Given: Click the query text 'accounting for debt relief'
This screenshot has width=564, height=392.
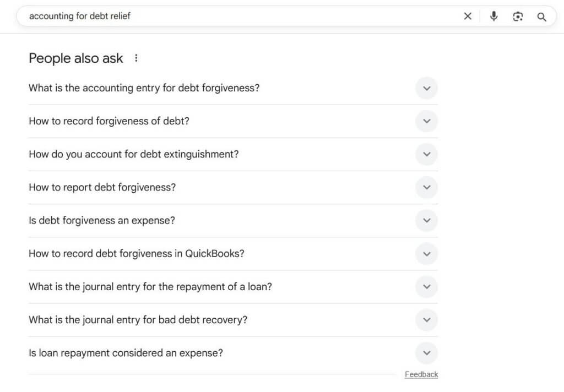Looking at the screenshot, I should click(80, 16).
